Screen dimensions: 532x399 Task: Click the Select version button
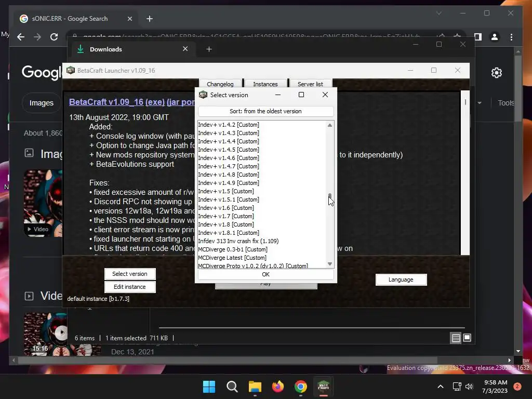point(129,274)
